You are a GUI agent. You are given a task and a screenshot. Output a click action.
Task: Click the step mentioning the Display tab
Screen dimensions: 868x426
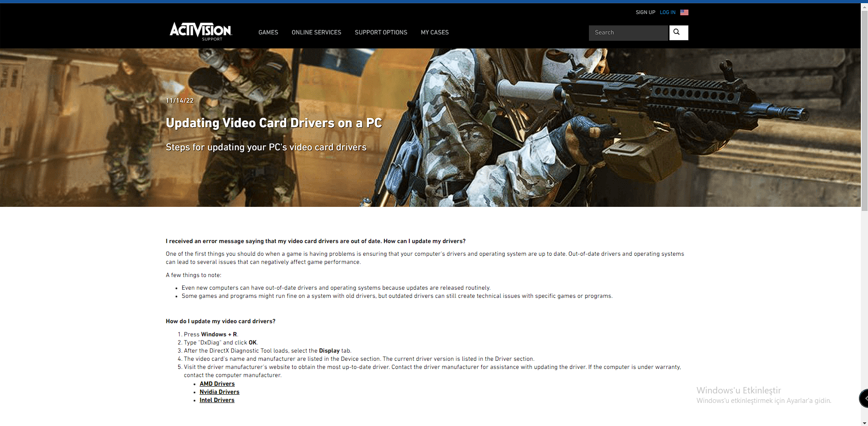tap(267, 351)
